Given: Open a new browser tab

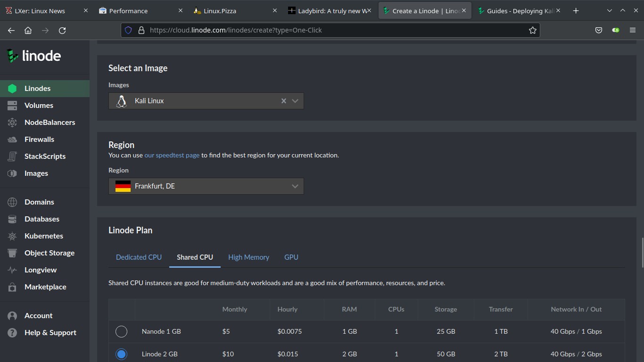Looking at the screenshot, I should coord(576,11).
